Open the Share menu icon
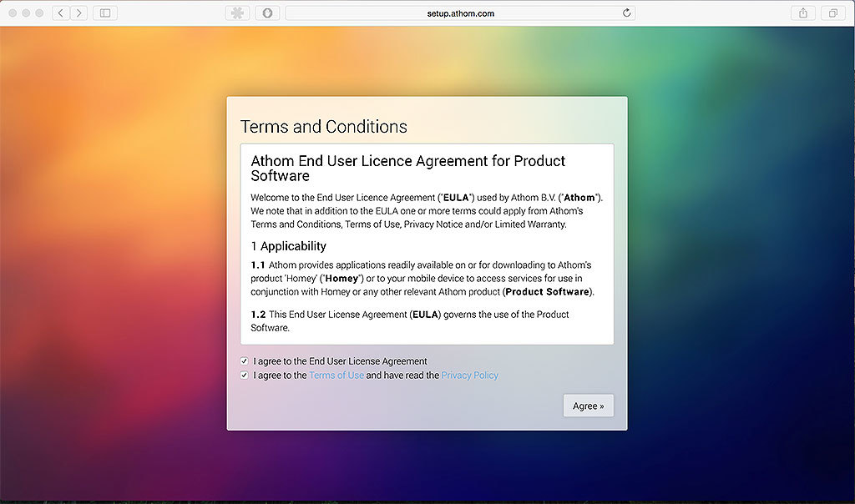 (x=803, y=13)
